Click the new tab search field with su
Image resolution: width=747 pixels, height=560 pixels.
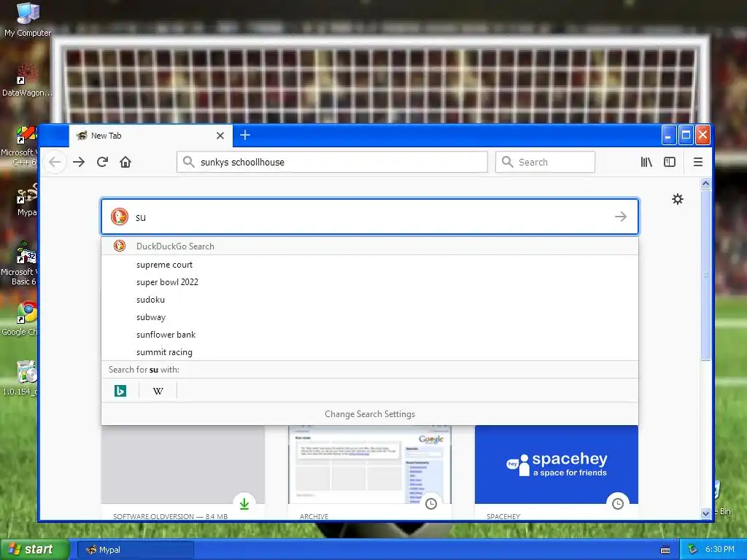pyautogui.click(x=369, y=217)
